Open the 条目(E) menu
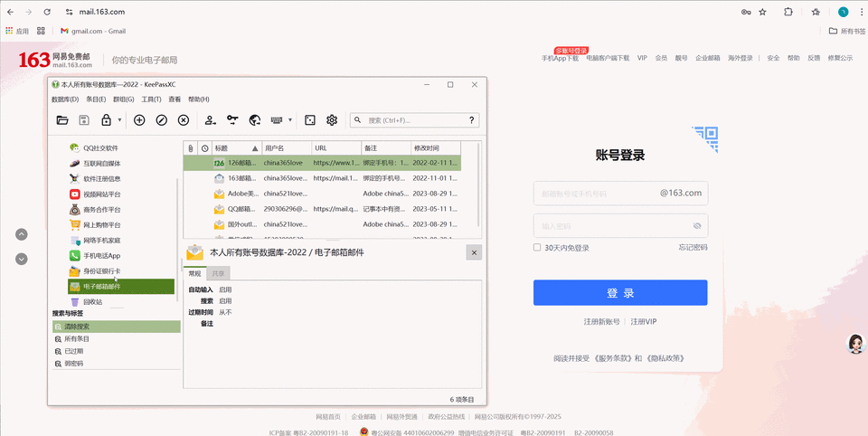 point(96,100)
